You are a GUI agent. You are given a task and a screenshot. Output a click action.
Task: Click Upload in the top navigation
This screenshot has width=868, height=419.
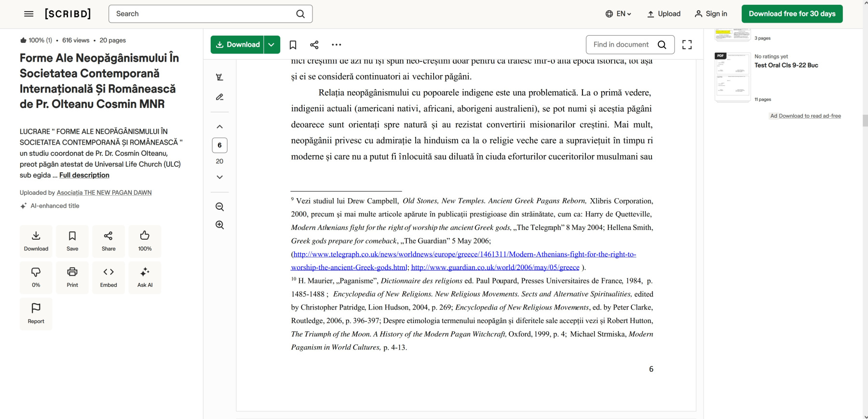tap(664, 14)
